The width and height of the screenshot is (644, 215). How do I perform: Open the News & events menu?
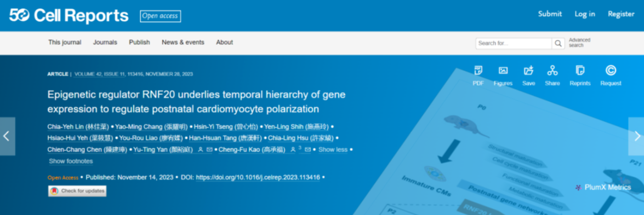tap(183, 42)
